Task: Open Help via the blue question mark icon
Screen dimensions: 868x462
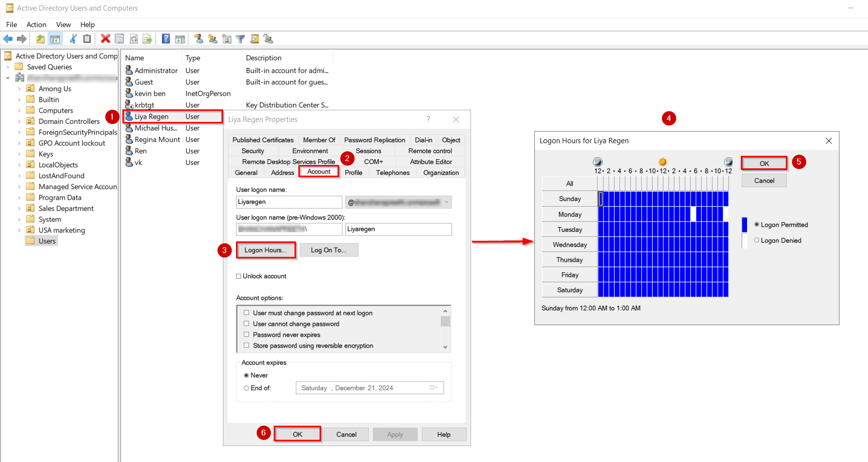Action: (165, 39)
